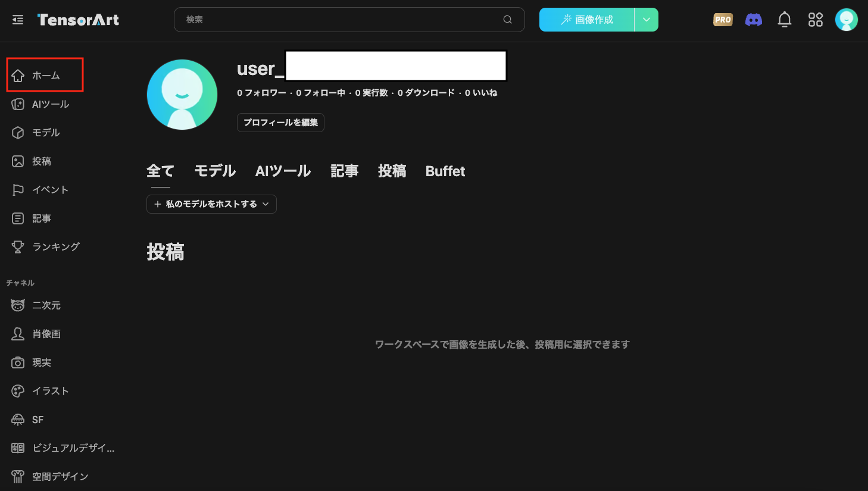This screenshot has height=491, width=868.
Task: Click the 投稿 section heading
Action: [x=166, y=252]
